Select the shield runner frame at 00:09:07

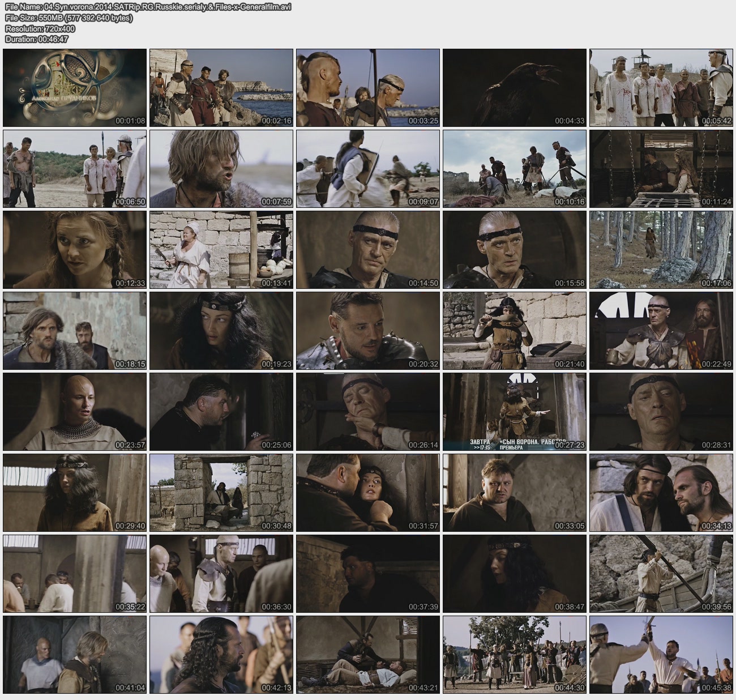[367, 169]
